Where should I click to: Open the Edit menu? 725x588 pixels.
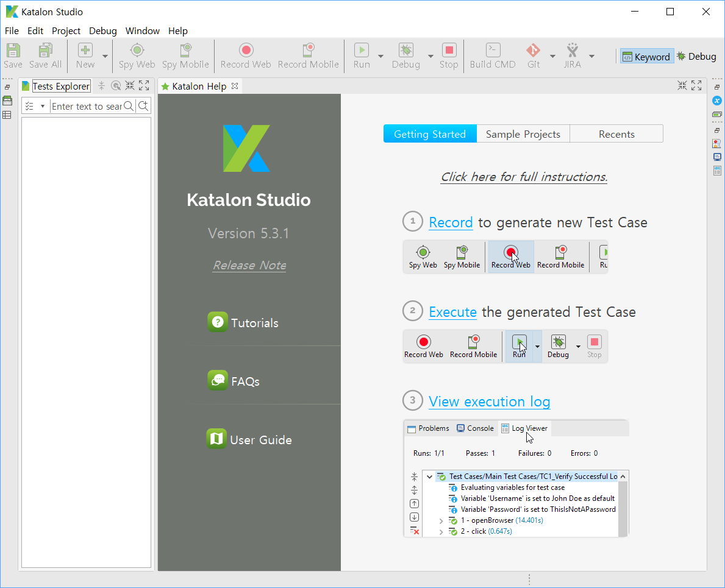pos(35,31)
